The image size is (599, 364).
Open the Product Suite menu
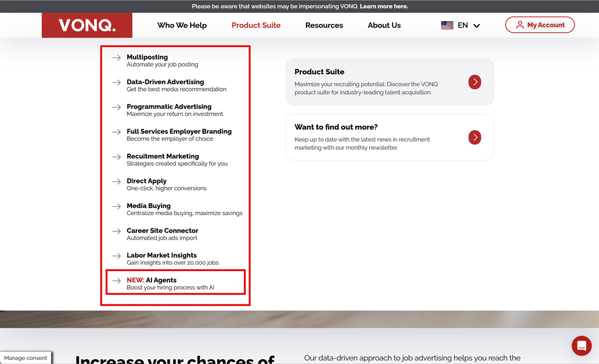point(256,25)
